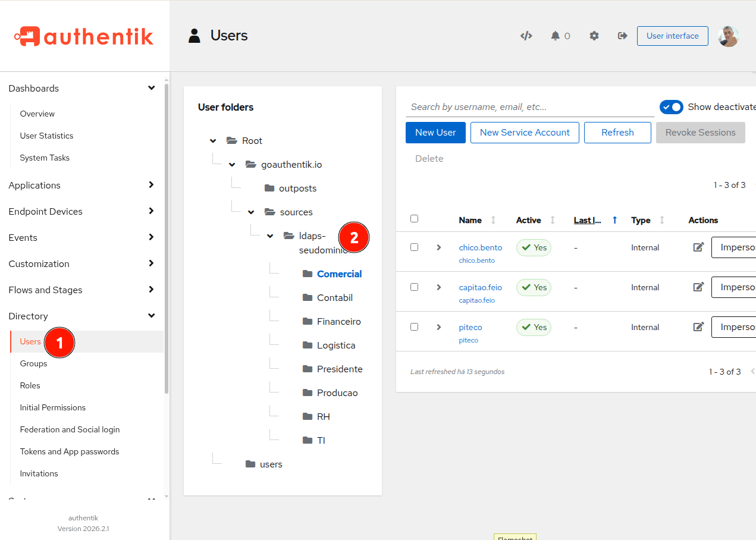Image resolution: width=756 pixels, height=540 pixels.
Task: Check the select-all checkbox in table header
Action: [x=415, y=219]
